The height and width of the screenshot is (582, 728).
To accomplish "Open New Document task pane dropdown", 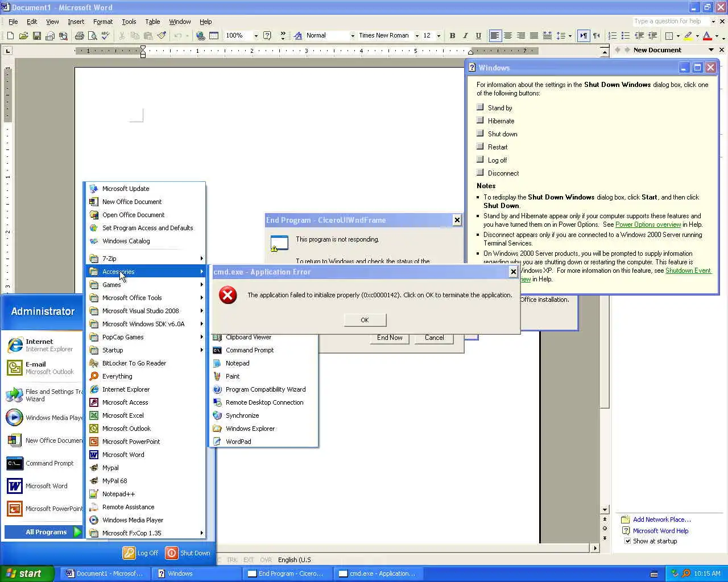I will point(711,50).
